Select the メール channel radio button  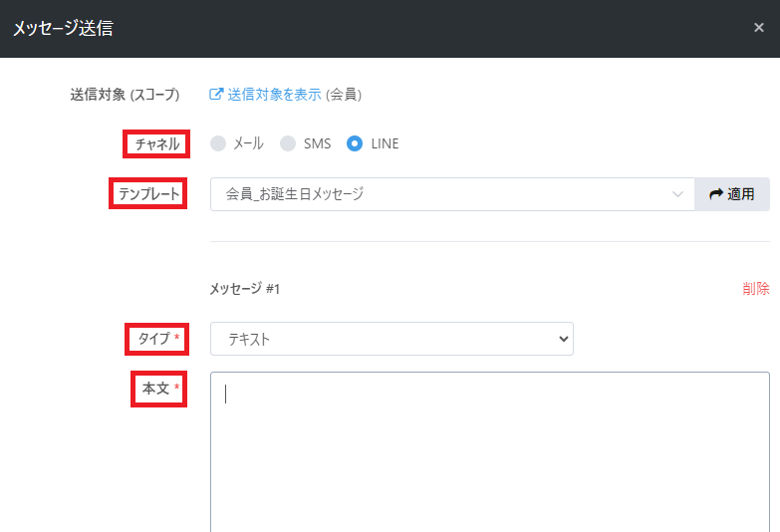click(219, 143)
